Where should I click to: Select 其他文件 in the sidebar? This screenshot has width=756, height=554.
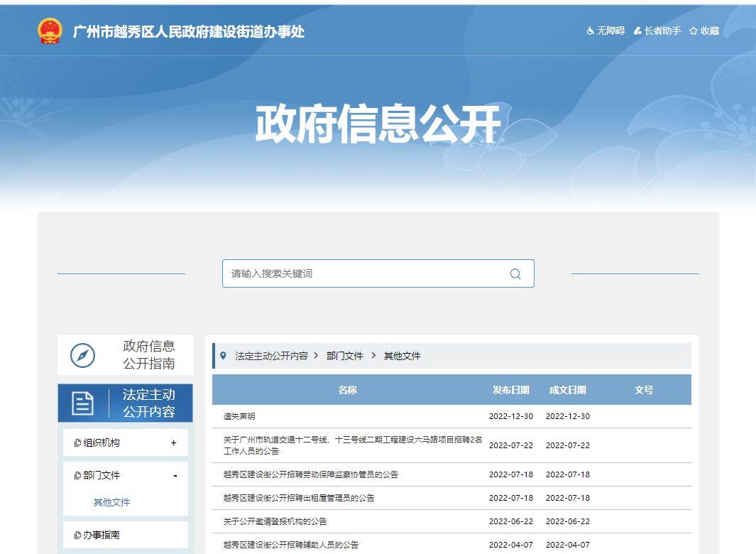[112, 502]
